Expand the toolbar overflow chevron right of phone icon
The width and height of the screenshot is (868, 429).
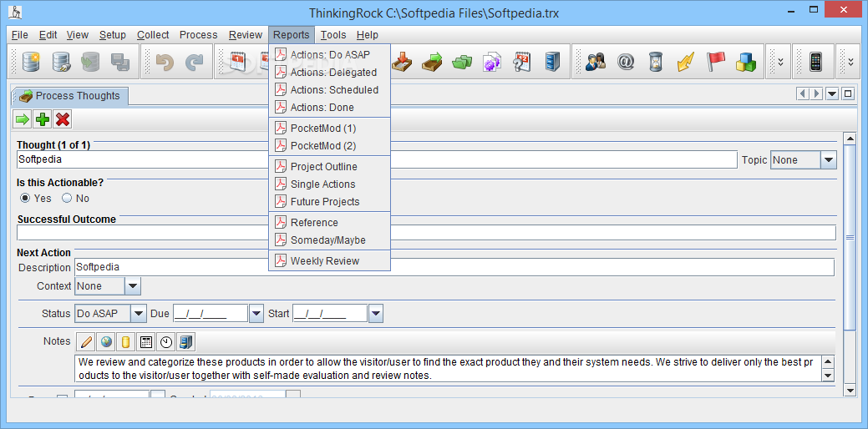pyautogui.click(x=850, y=62)
